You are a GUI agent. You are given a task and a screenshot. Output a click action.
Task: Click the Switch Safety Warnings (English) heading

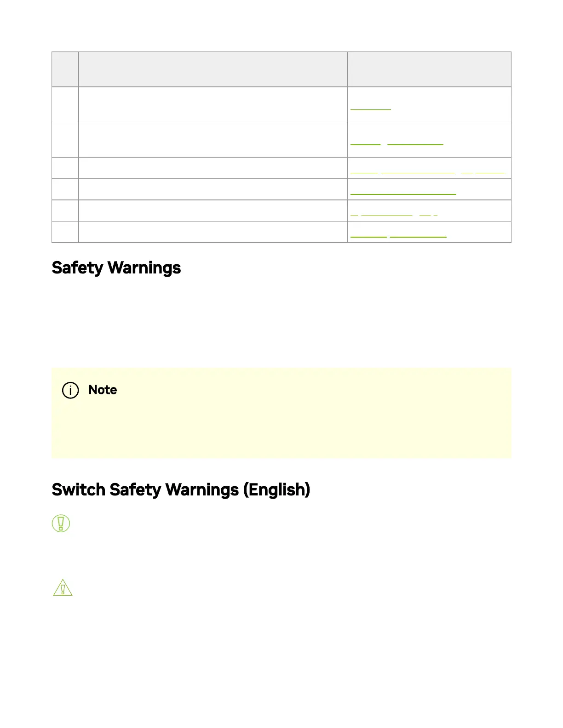point(181,490)
